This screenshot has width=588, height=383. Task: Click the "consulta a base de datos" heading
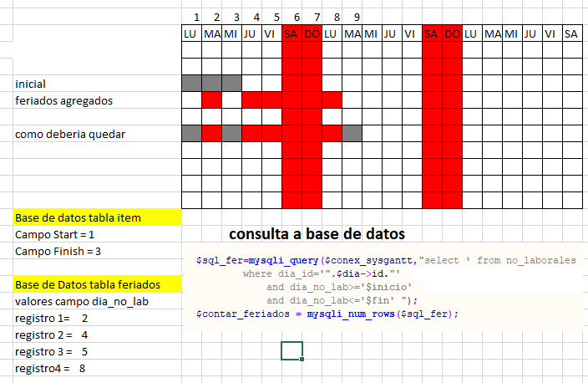(x=317, y=234)
